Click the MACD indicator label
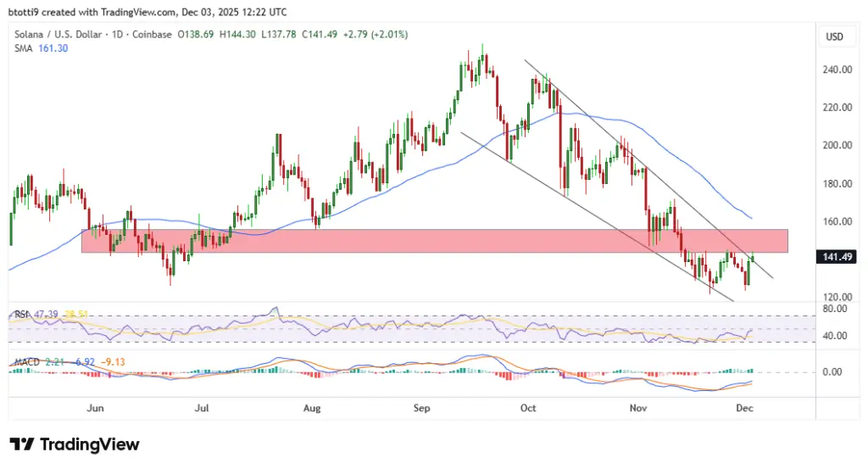This screenshot has width=868, height=469. click(27, 362)
